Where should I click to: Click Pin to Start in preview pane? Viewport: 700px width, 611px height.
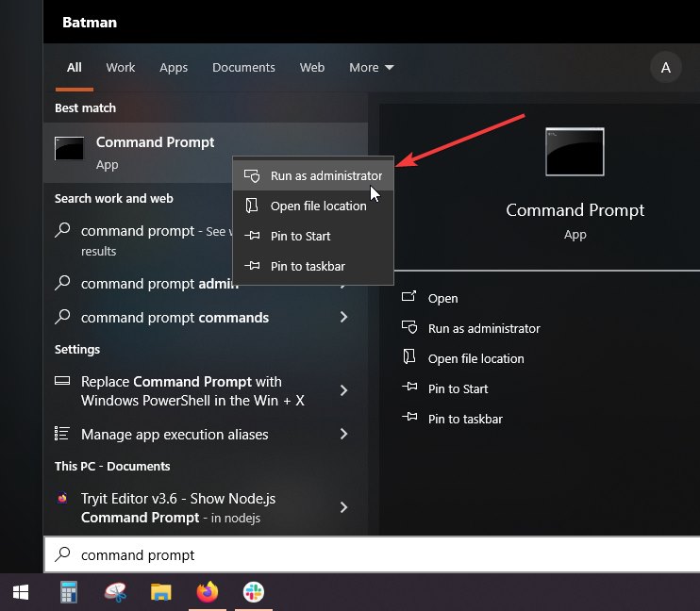pos(458,388)
